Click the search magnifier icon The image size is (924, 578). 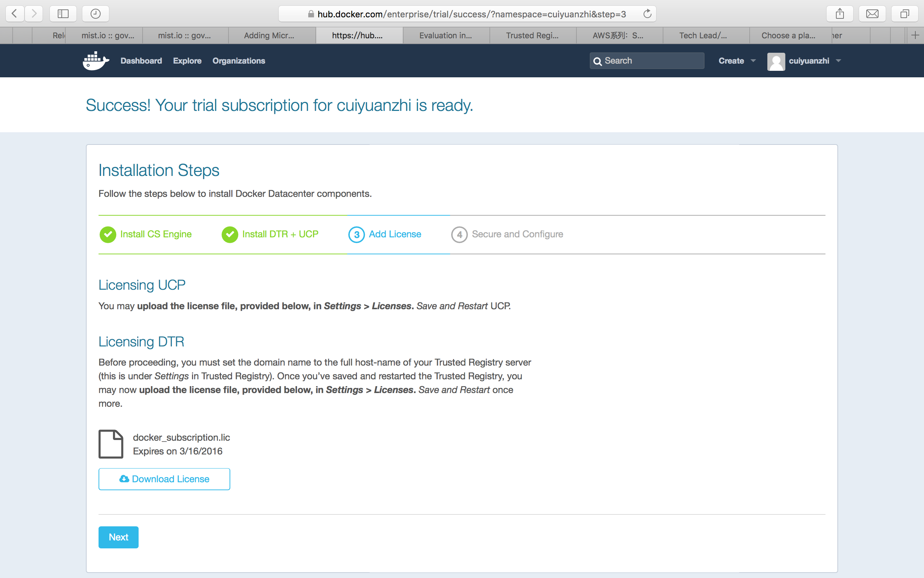pyautogui.click(x=598, y=61)
